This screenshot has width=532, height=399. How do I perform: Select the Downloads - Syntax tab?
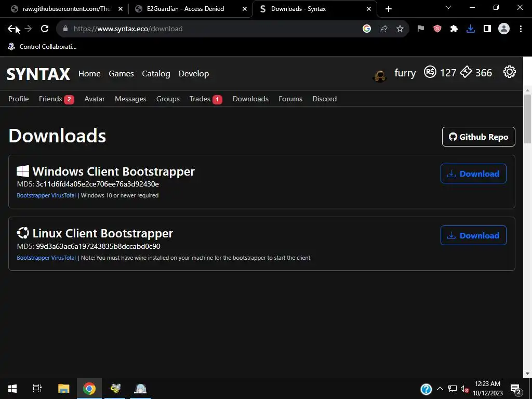(315, 9)
